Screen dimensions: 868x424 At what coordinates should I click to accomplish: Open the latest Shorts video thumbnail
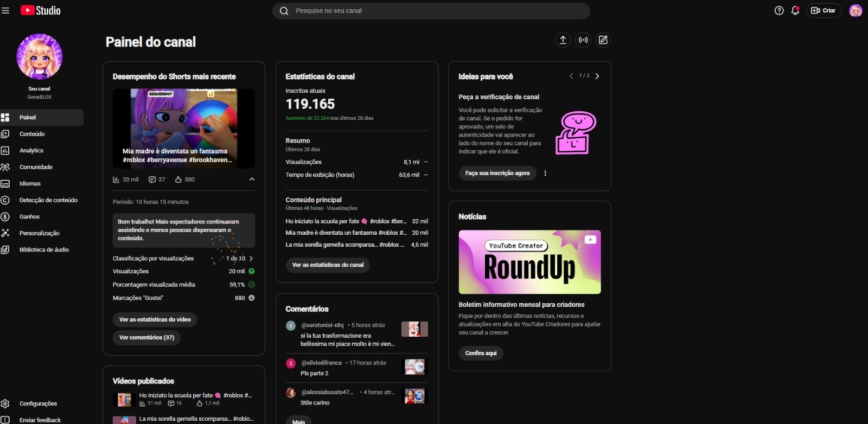click(x=184, y=129)
